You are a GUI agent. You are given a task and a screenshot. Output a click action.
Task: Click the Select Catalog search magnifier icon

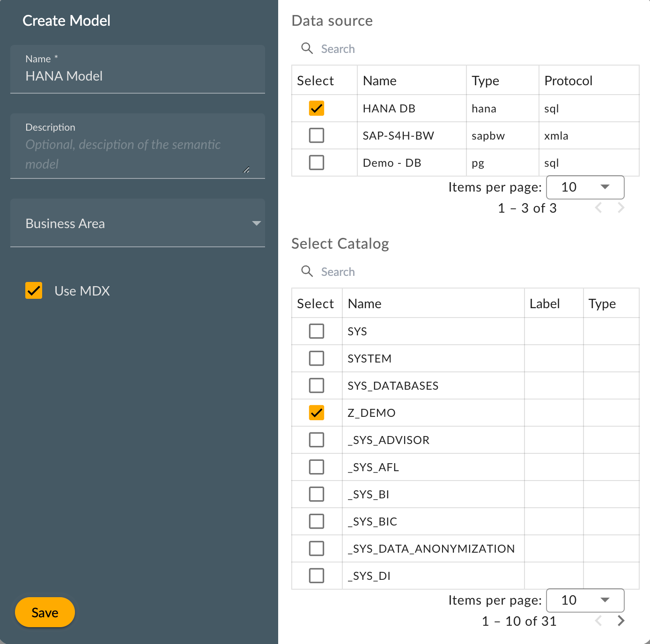coord(307,272)
